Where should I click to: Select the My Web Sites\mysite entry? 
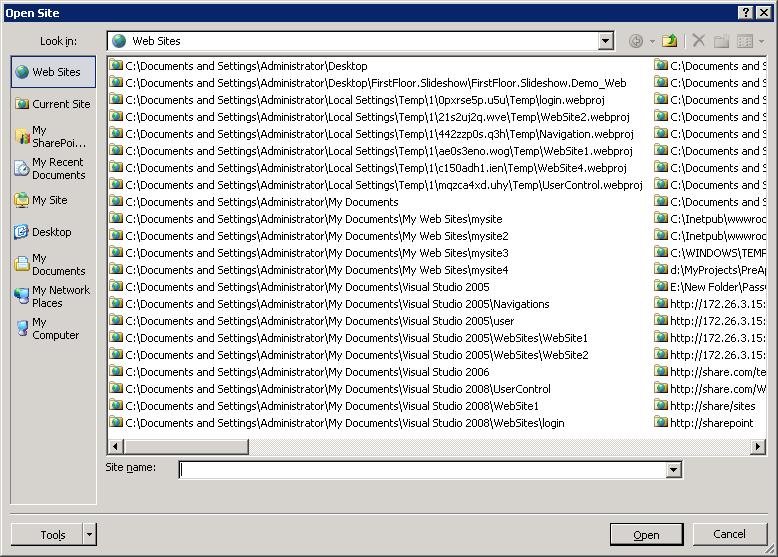[306, 219]
